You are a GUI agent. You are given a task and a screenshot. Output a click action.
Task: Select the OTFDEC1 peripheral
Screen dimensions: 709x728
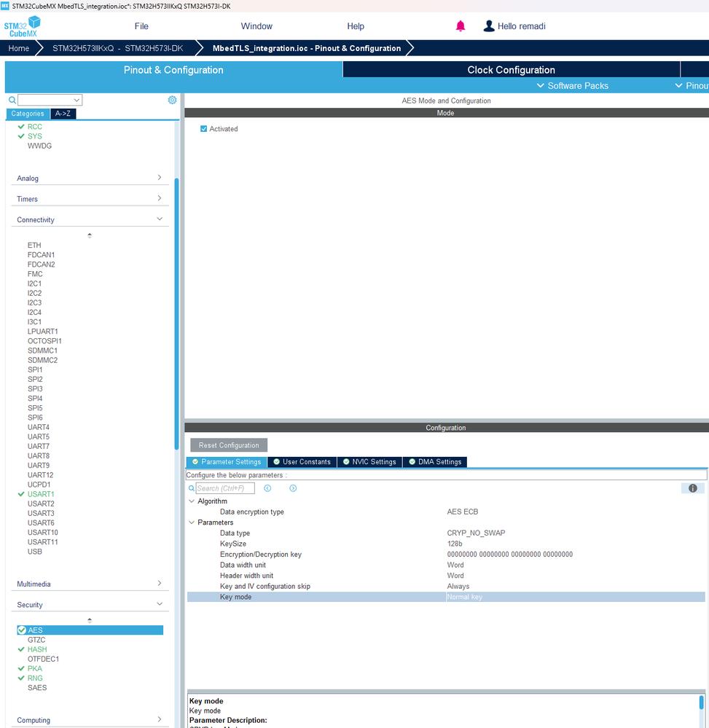[x=43, y=659]
